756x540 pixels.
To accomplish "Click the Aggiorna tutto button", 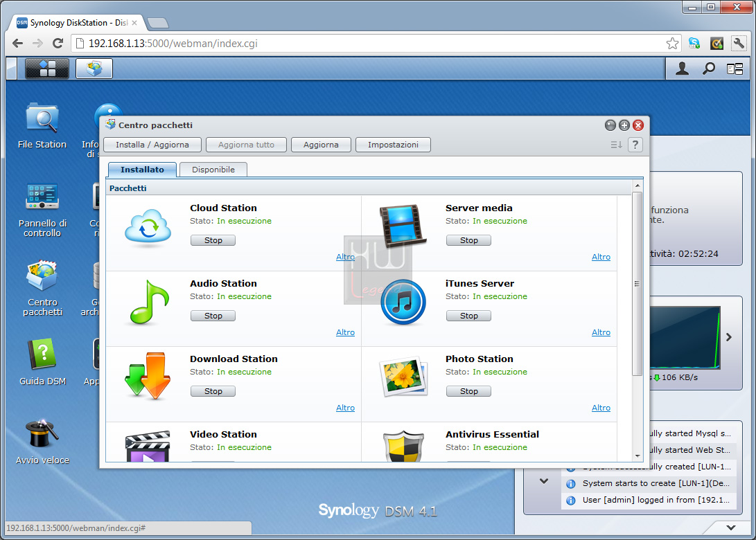I will (x=246, y=145).
